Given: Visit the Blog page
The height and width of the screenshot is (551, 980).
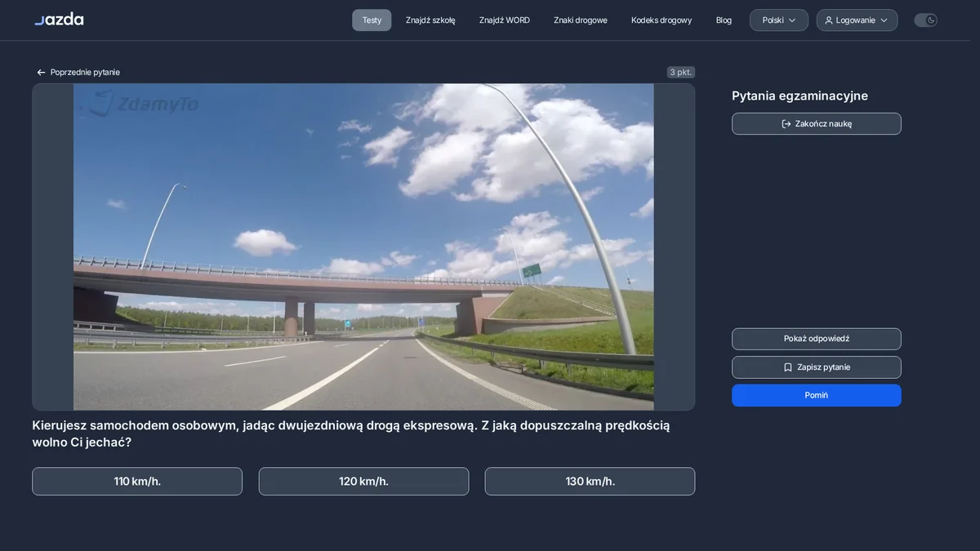Looking at the screenshot, I should tap(724, 20).
